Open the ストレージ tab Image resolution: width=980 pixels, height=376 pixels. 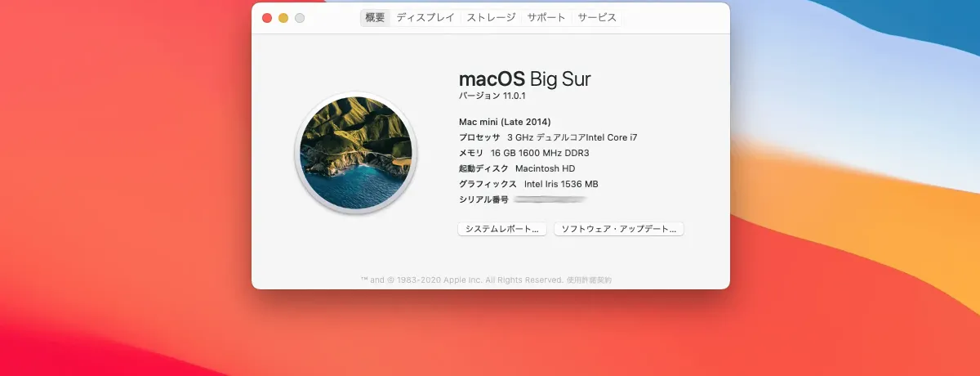[x=491, y=18]
